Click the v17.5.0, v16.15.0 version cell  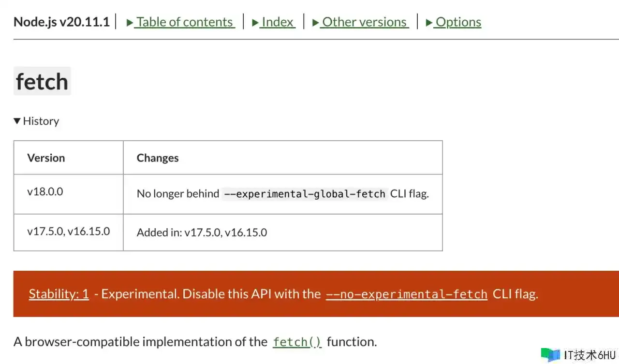pyautogui.click(x=69, y=233)
